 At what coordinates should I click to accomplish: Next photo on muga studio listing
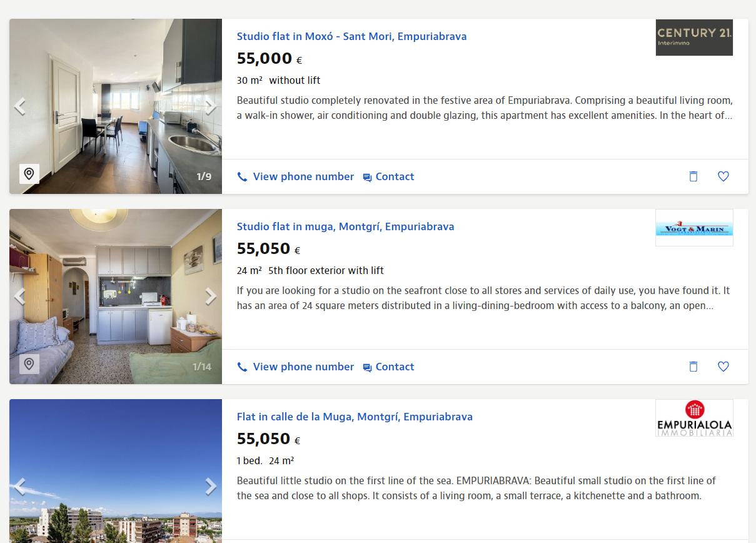tap(211, 297)
